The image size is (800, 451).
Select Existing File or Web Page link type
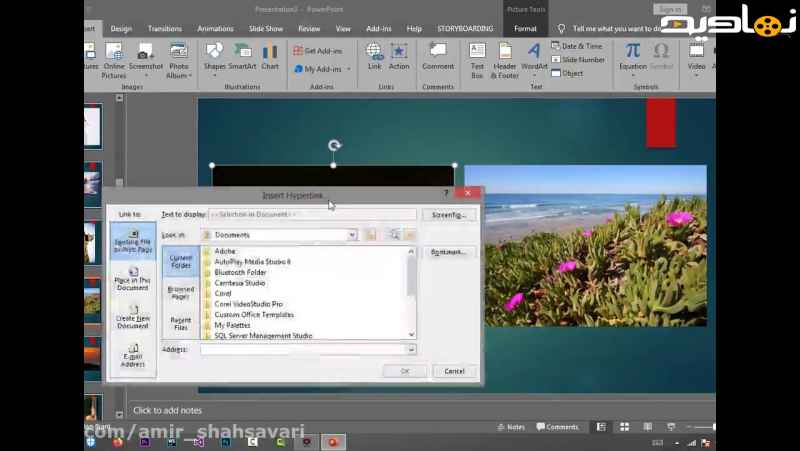point(133,241)
